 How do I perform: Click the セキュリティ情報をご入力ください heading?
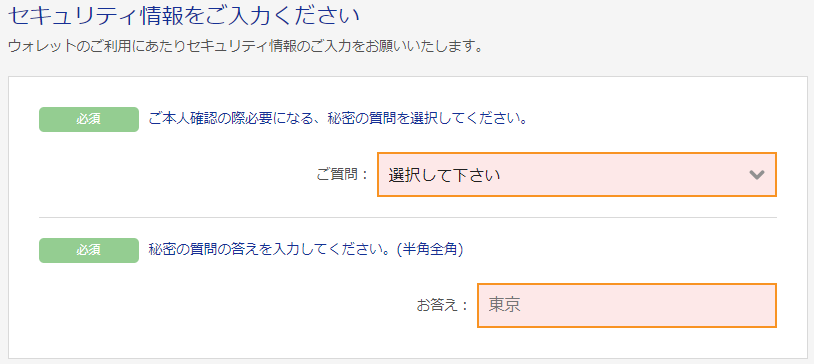point(184,17)
